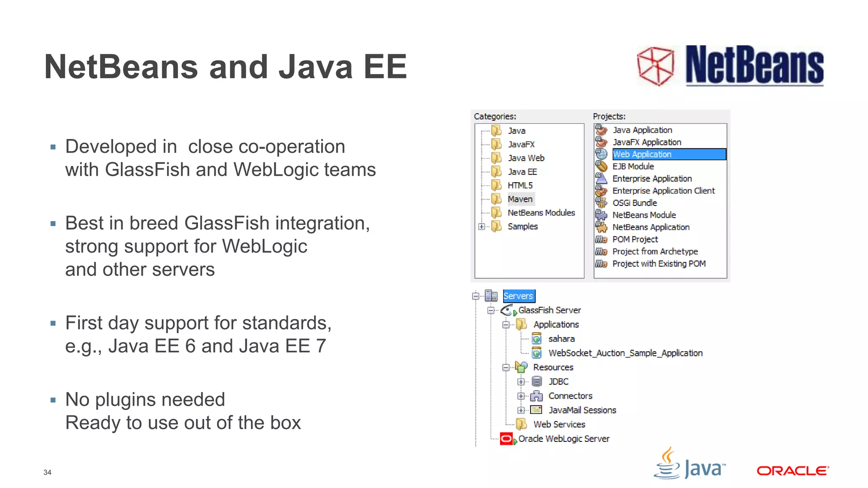Select GlassFish Server label

(550, 310)
